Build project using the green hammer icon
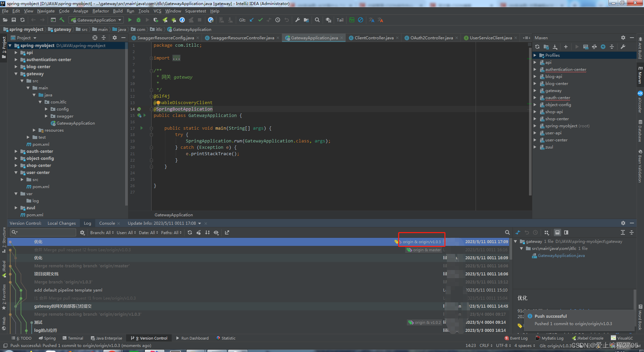The height and width of the screenshot is (352, 644). (62, 20)
